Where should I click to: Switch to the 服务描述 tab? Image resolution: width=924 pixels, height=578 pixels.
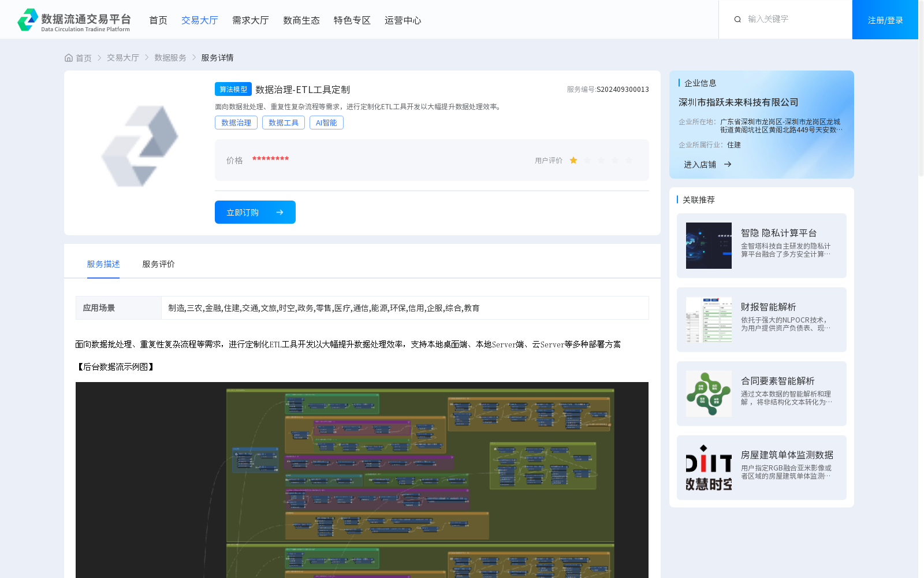coord(103,264)
